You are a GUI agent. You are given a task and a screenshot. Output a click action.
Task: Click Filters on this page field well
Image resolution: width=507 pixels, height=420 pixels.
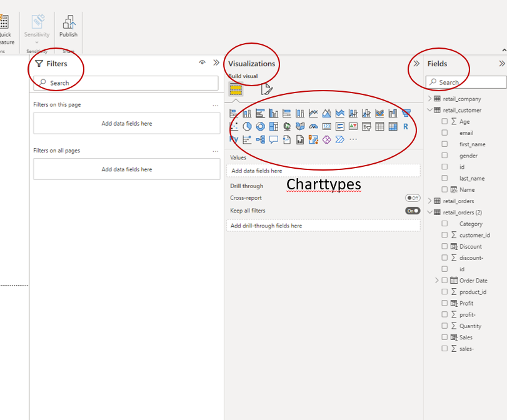127,123
